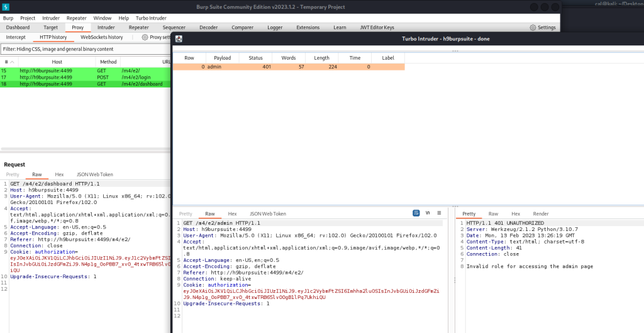Image resolution: width=644 pixels, height=333 pixels.
Task: Click 'GET /m4/e2/admin HTTP/1.1' request line
Action: [221, 223]
